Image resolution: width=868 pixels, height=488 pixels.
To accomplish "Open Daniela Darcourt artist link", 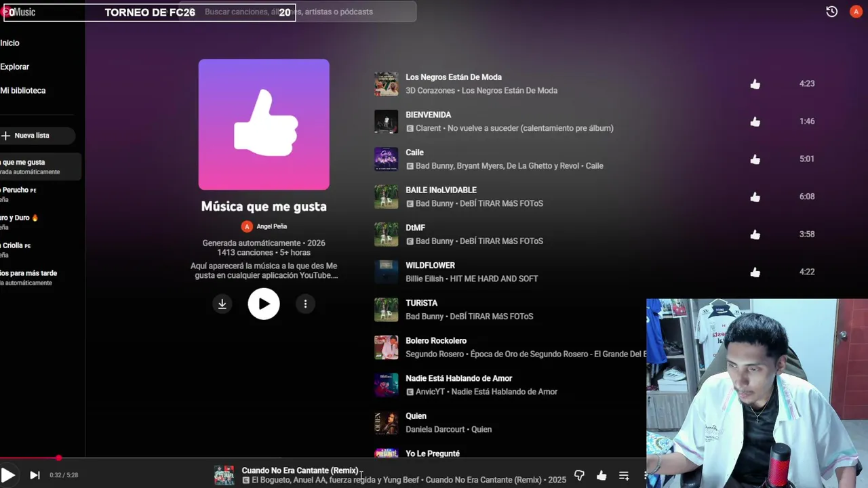I will 435,429.
